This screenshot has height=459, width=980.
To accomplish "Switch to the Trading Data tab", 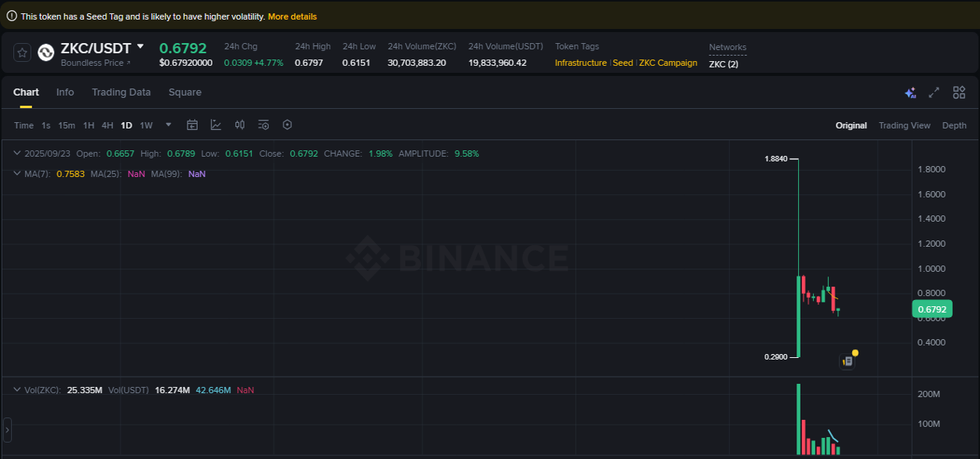I will (121, 92).
